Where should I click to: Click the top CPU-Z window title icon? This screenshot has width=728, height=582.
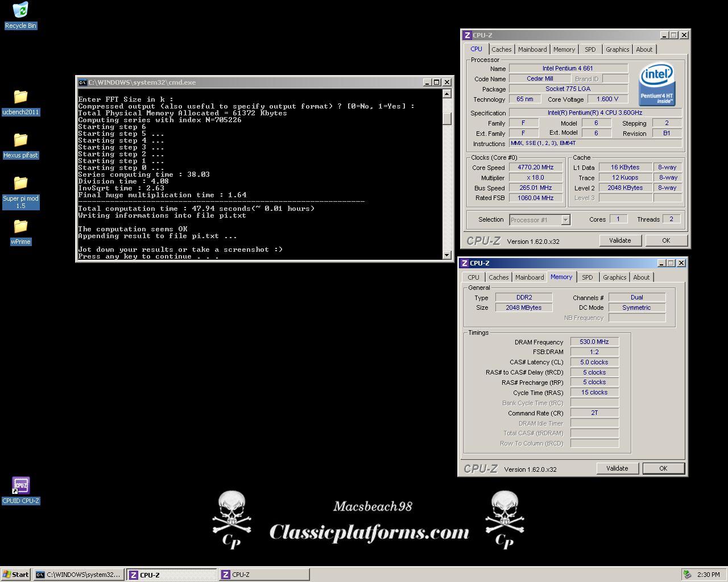[467, 35]
